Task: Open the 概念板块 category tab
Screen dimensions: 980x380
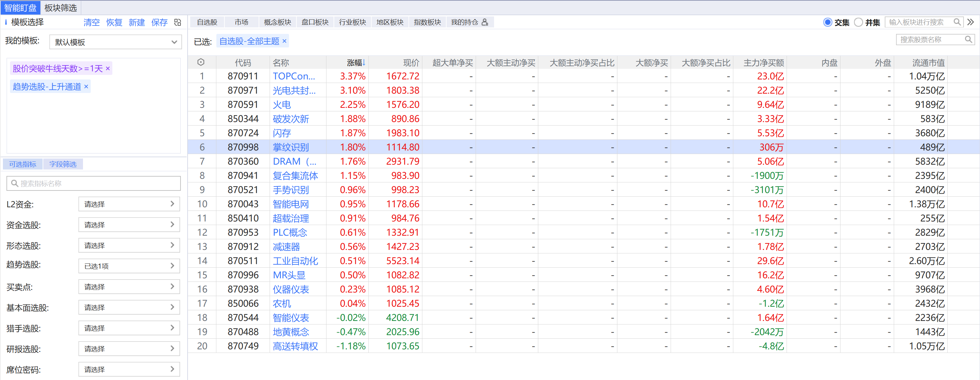Action: click(x=277, y=23)
